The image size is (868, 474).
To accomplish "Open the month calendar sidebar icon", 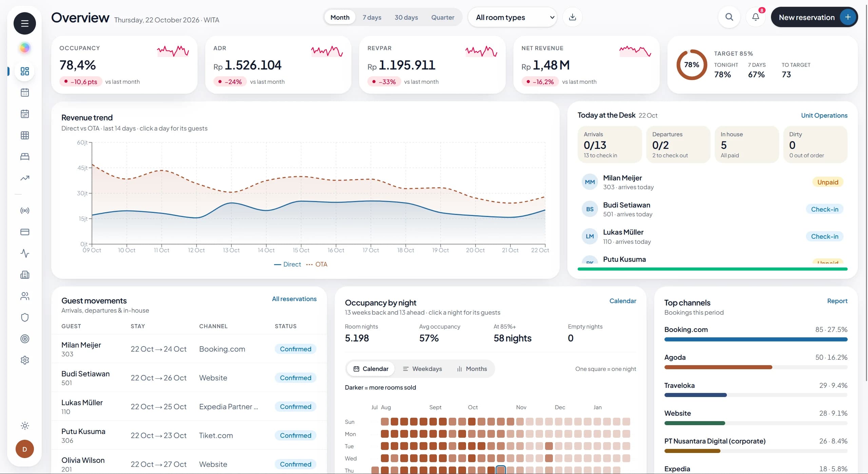I will click(24, 93).
